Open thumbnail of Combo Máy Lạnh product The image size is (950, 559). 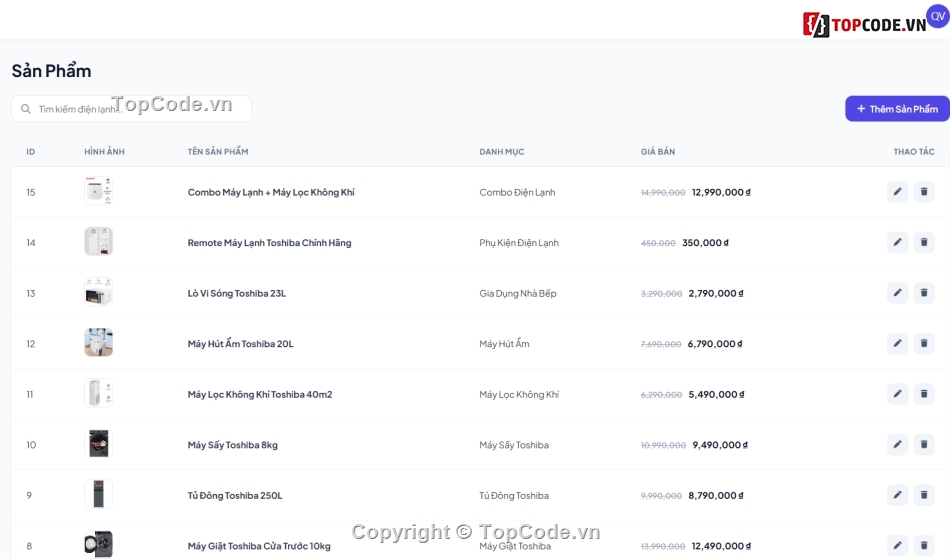click(98, 191)
